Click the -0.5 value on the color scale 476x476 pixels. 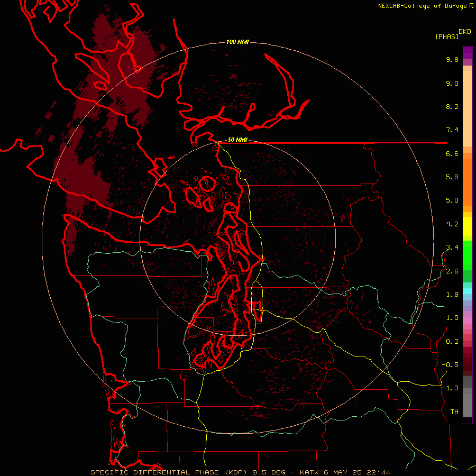point(450,365)
